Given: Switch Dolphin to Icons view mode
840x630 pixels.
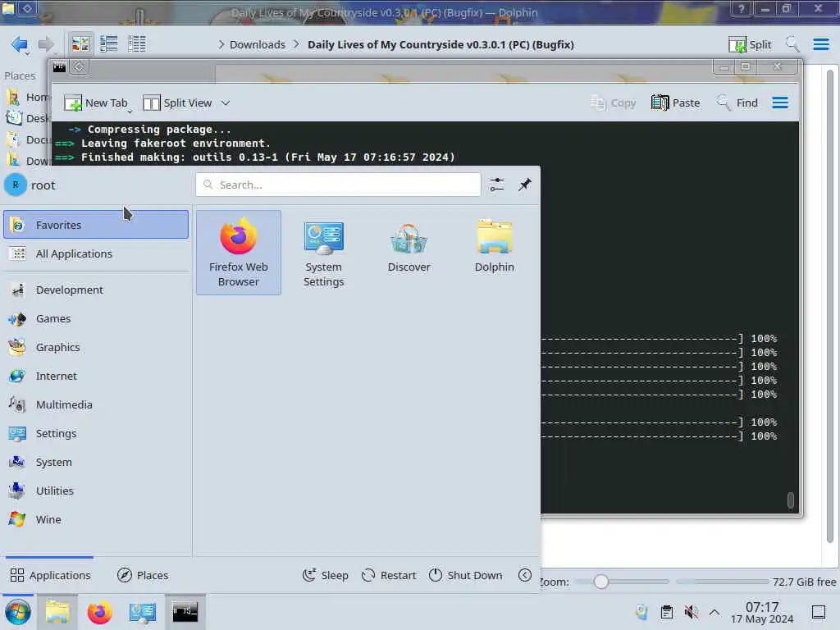Looking at the screenshot, I should 80,44.
